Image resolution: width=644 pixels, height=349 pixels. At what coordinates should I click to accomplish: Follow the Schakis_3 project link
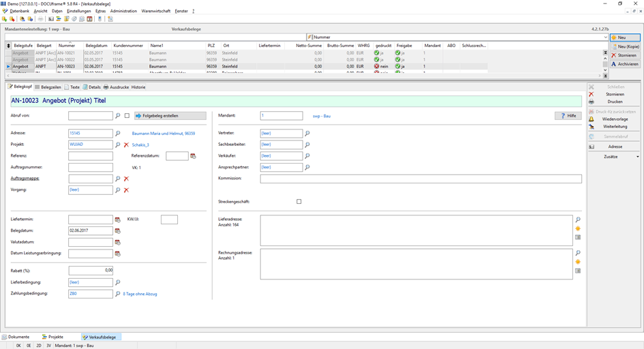pyautogui.click(x=140, y=145)
